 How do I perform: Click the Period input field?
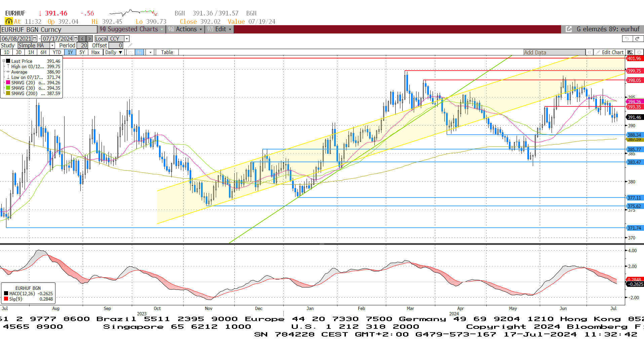[x=82, y=45]
